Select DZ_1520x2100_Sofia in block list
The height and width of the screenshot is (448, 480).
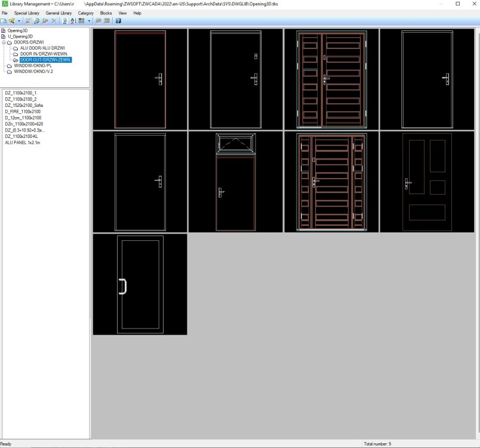tap(24, 105)
